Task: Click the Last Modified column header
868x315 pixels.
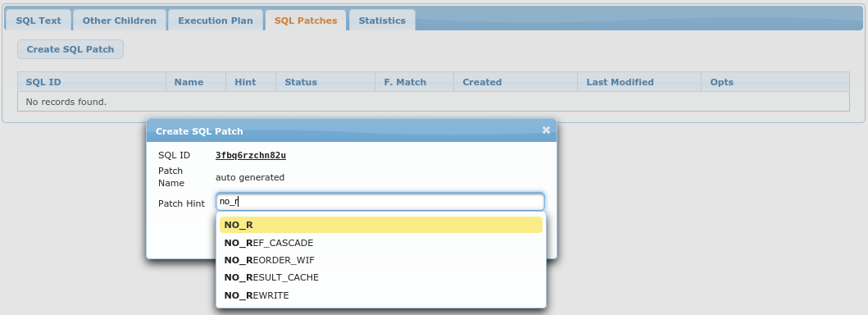Action: 639,82
